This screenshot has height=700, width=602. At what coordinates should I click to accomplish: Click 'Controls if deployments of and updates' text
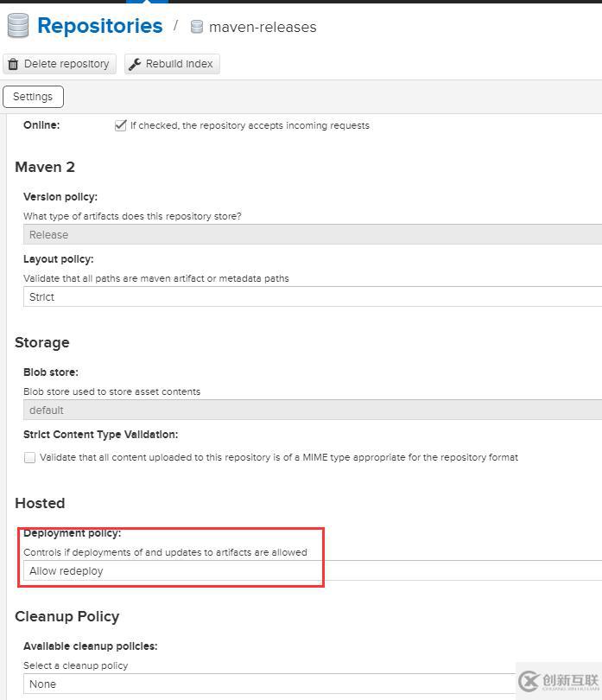(x=166, y=552)
